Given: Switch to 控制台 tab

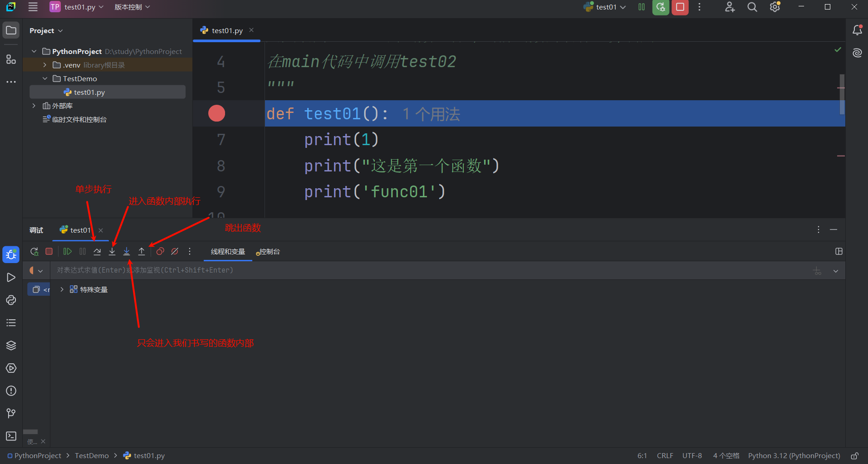Looking at the screenshot, I should pos(268,252).
